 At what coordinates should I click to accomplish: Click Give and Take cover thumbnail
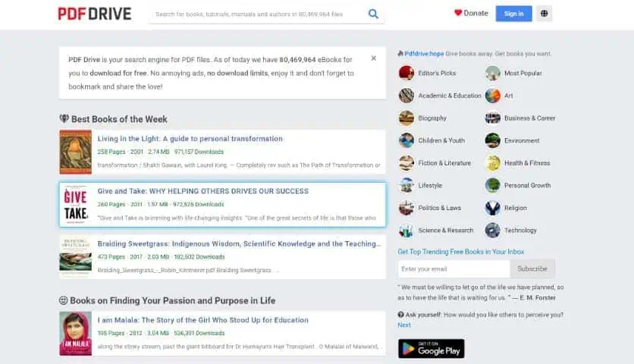[x=76, y=205]
